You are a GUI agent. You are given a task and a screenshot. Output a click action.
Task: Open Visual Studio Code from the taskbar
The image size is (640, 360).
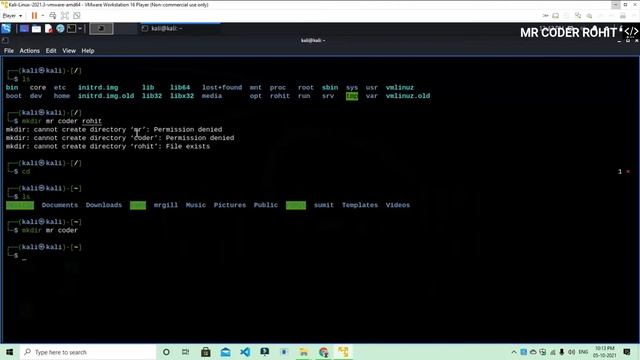245,352
